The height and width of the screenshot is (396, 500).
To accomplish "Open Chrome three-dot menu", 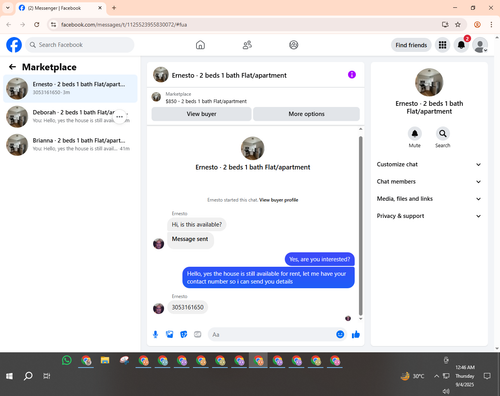I will point(491,24).
